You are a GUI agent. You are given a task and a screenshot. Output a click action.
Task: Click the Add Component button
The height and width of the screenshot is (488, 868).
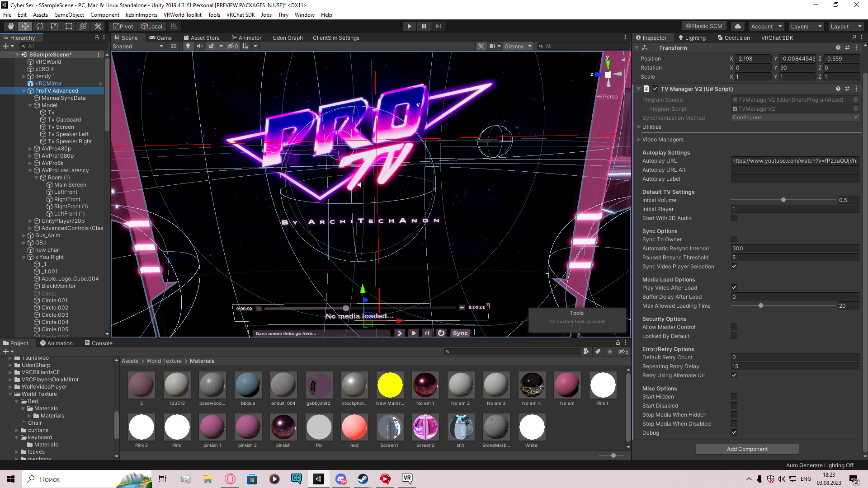coord(747,449)
